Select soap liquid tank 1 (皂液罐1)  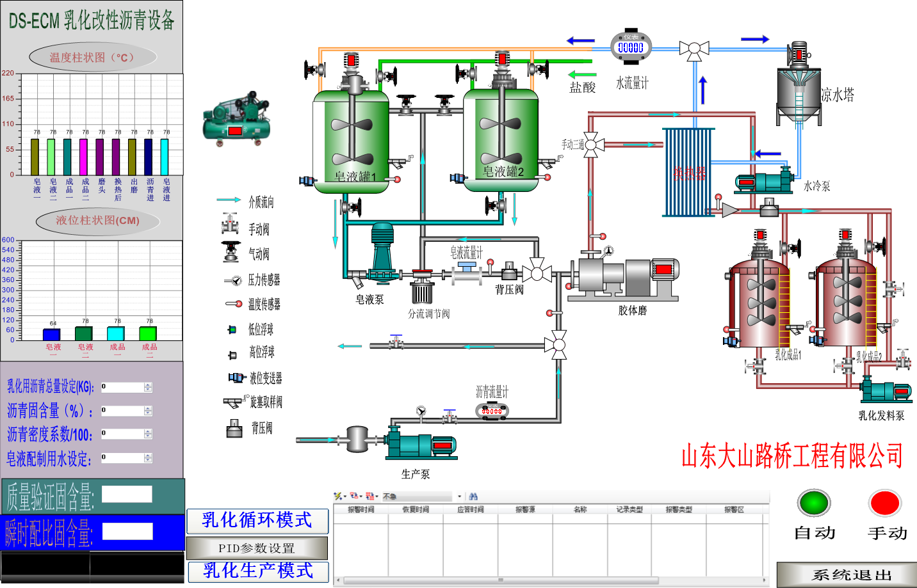click(x=351, y=141)
